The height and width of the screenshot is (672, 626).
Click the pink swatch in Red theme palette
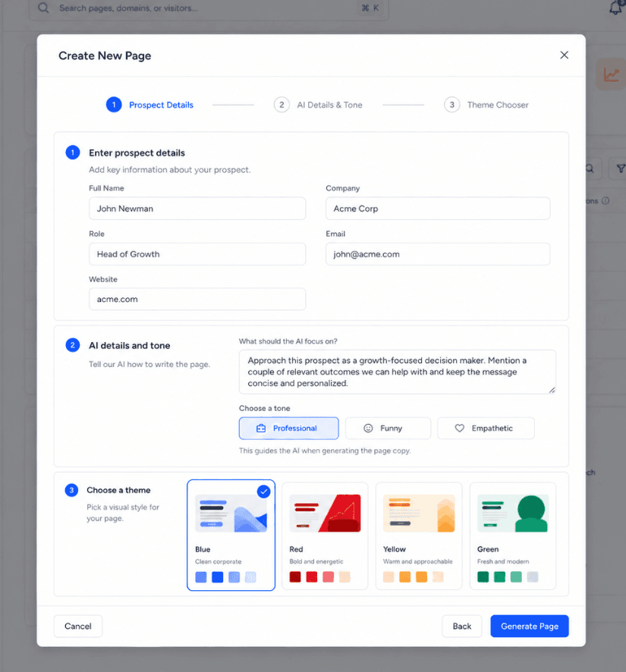[x=328, y=577]
